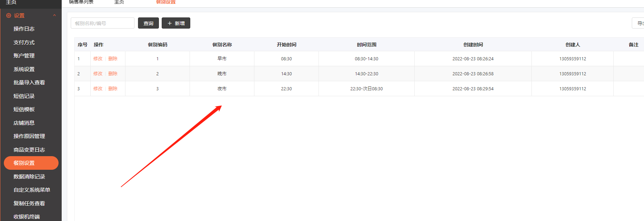The image size is (644, 221).
Task: Open 短信模板 menu item
Action: pyautogui.click(x=24, y=109)
